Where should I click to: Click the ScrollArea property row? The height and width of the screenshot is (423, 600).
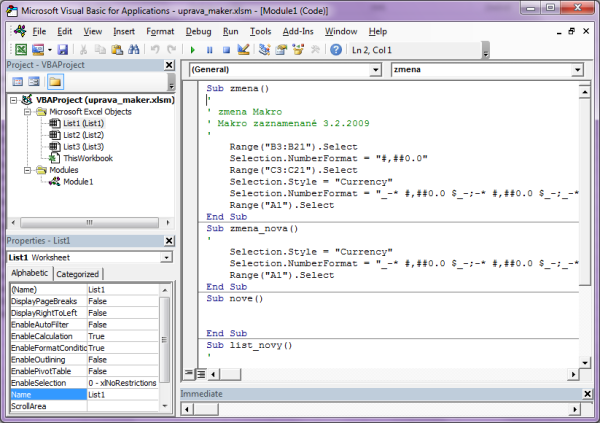point(84,407)
